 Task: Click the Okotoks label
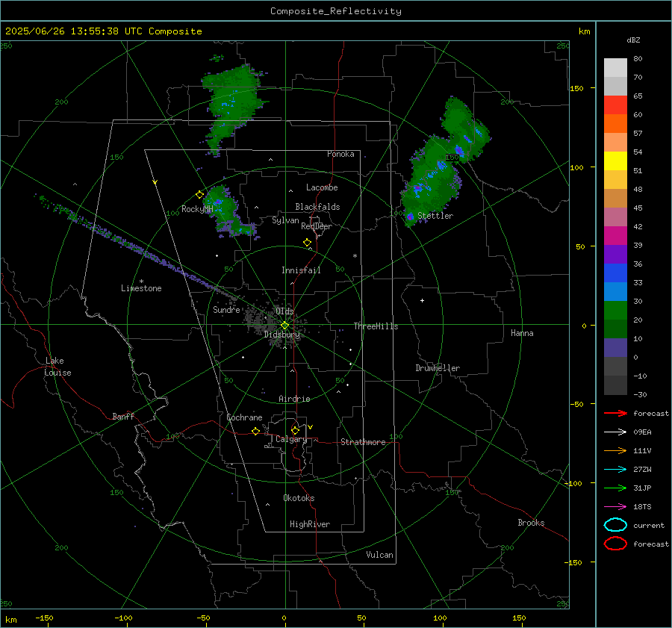299,498
